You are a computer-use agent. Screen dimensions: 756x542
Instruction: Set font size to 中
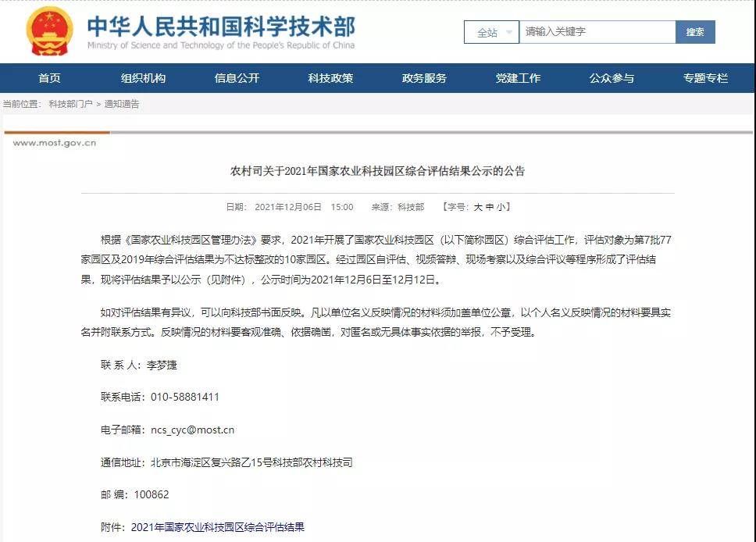490,207
